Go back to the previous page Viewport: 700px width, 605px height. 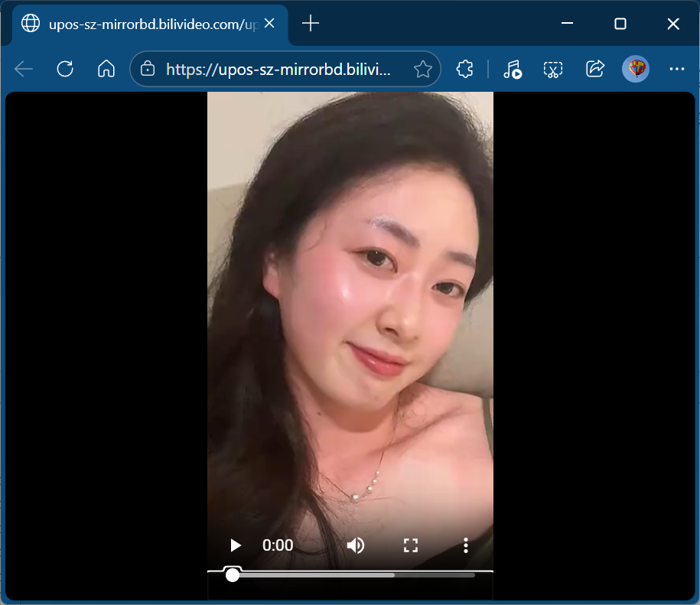click(x=24, y=70)
